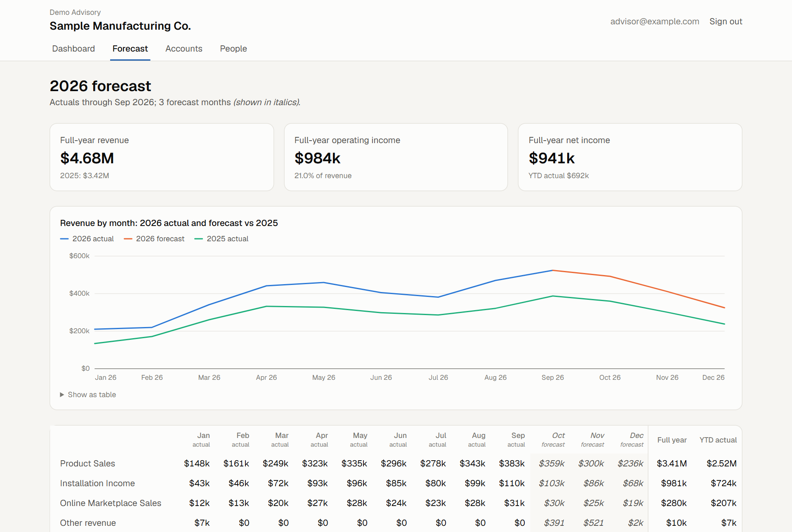Click the Sample Manufacturing Co. heading
Image resolution: width=792 pixels, height=532 pixels.
pyautogui.click(x=120, y=26)
